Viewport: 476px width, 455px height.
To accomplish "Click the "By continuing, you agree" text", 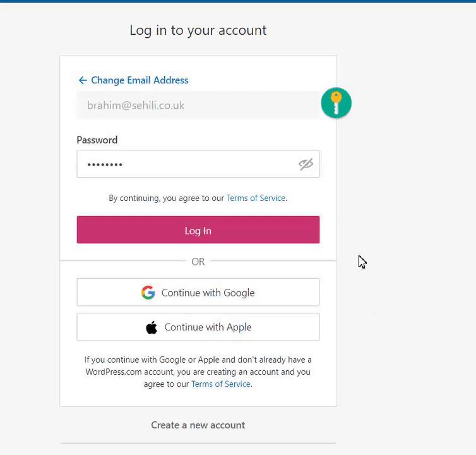I will [x=167, y=198].
